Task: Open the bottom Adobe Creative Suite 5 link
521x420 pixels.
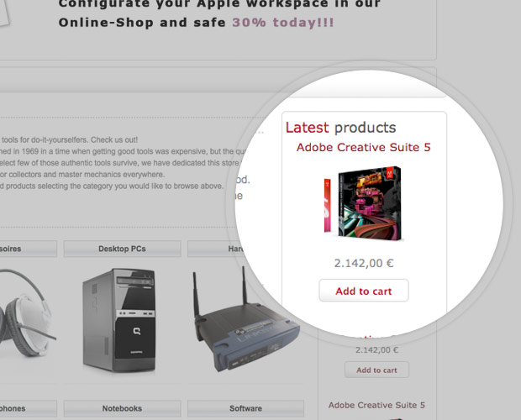Action: (x=376, y=405)
